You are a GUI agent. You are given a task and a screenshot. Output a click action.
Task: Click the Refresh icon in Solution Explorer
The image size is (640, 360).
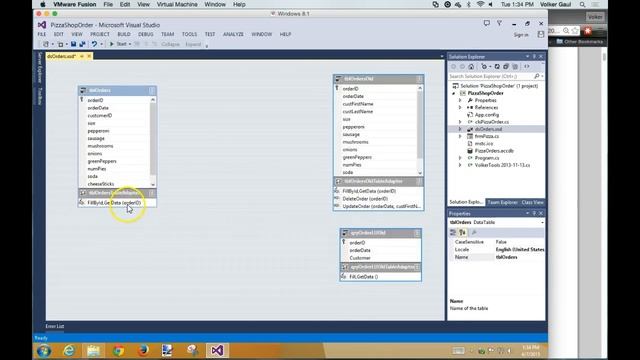pos(497,67)
